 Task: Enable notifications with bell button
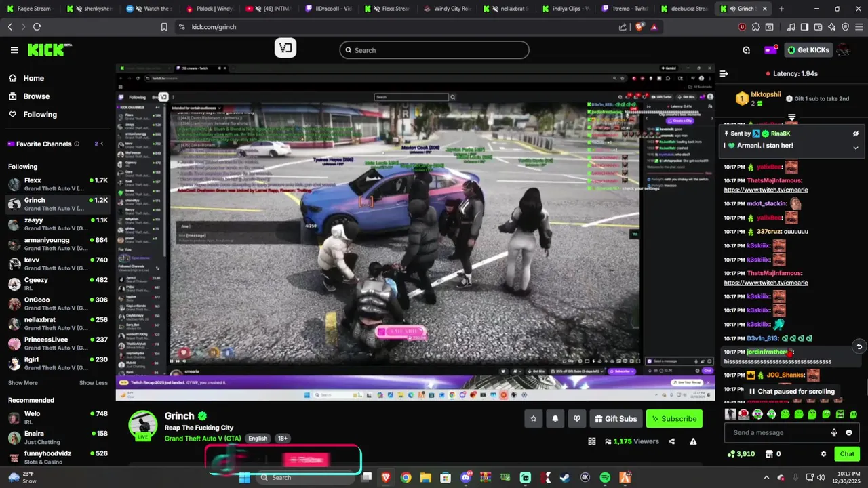(555, 419)
